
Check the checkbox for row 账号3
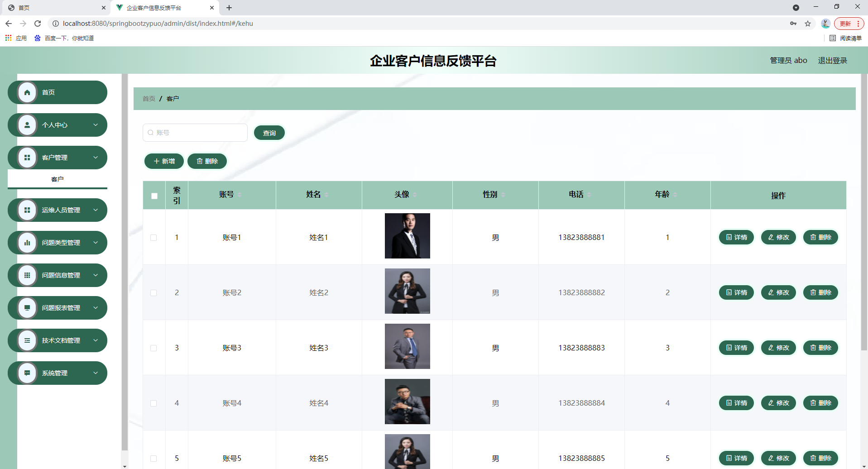(154, 348)
